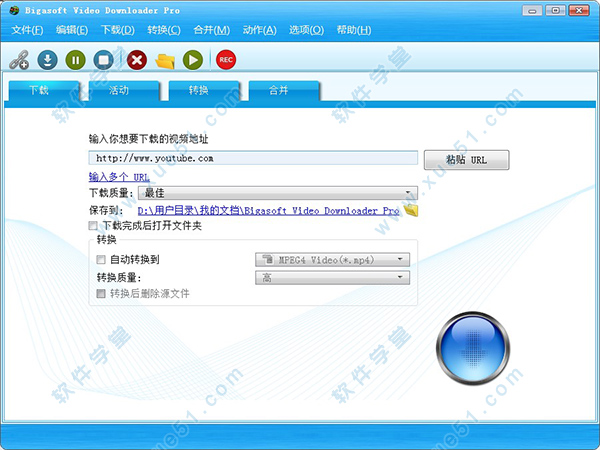Click the blue download arrow toolbar icon

coord(47,61)
